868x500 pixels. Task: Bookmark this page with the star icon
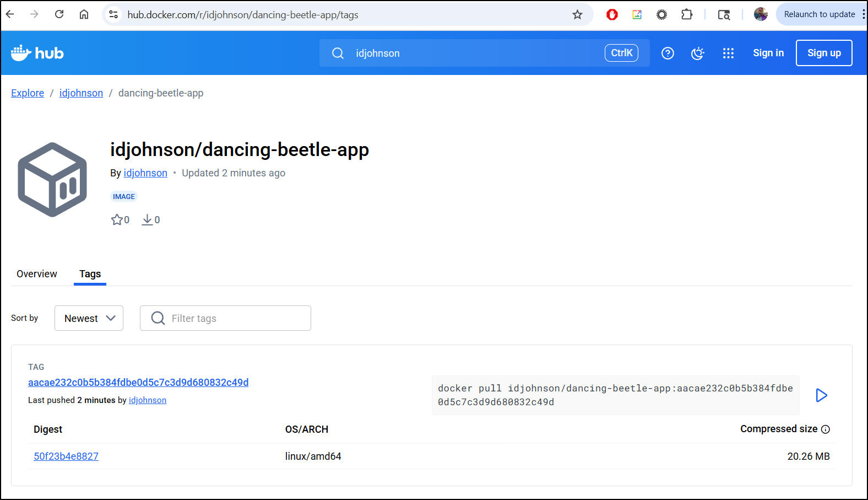click(x=577, y=14)
